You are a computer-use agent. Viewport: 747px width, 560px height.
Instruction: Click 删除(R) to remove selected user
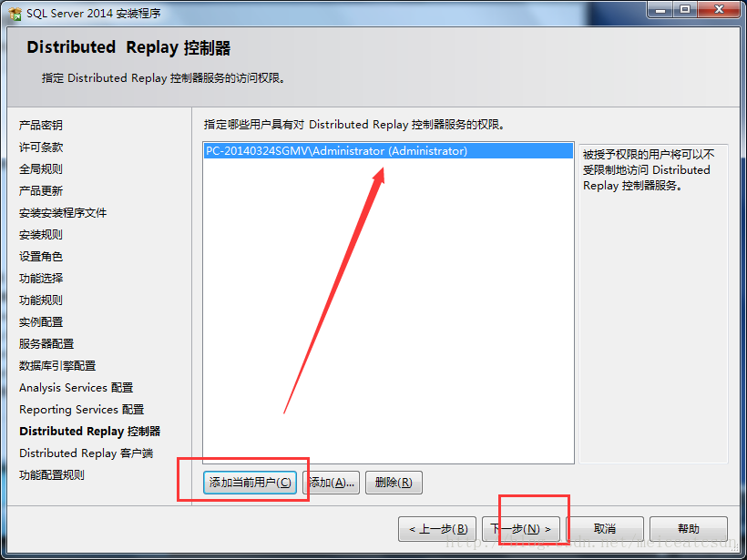point(394,483)
